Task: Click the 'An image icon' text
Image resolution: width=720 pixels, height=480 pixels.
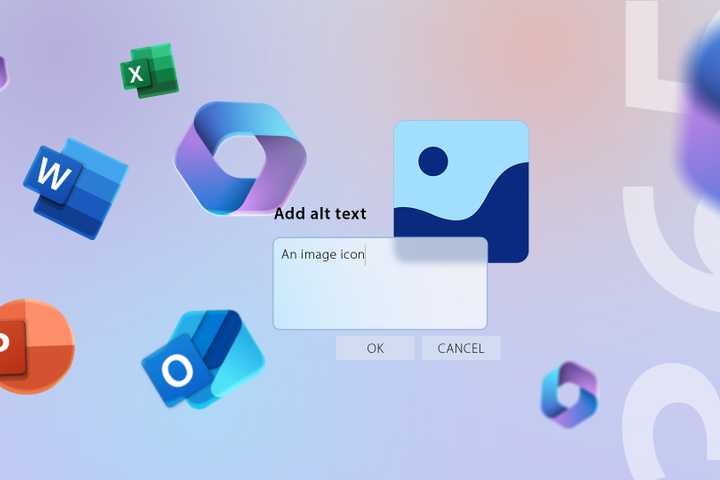Action: pos(322,255)
